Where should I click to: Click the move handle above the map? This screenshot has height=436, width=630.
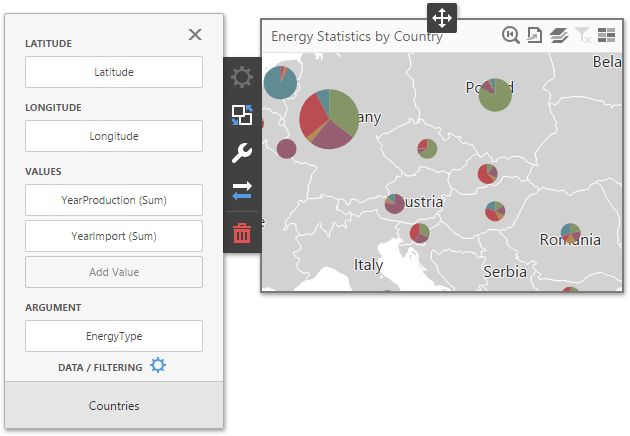click(x=442, y=17)
